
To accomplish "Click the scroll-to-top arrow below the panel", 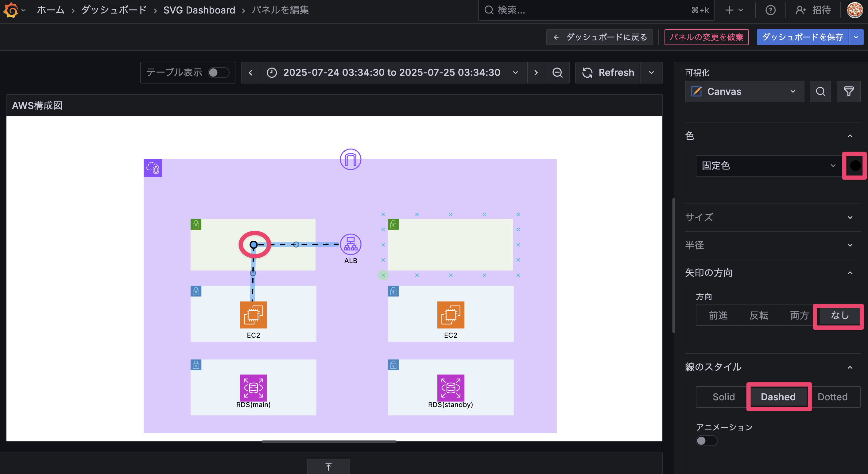I will (x=328, y=466).
